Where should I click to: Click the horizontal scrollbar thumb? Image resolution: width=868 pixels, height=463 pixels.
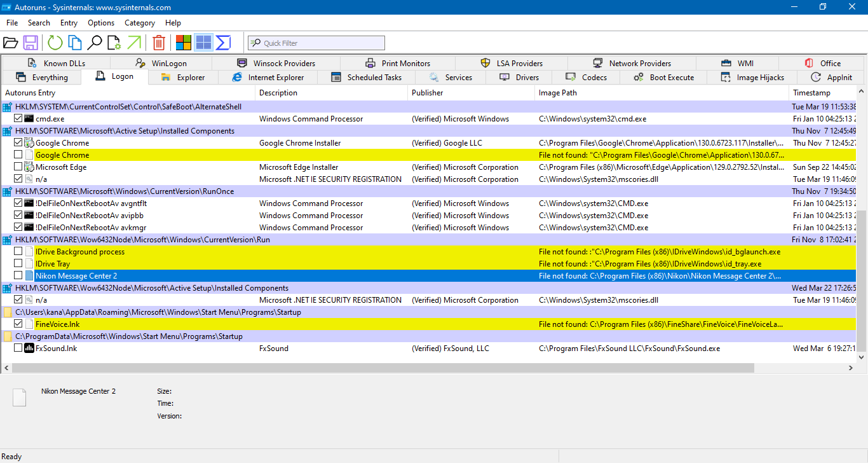383,368
